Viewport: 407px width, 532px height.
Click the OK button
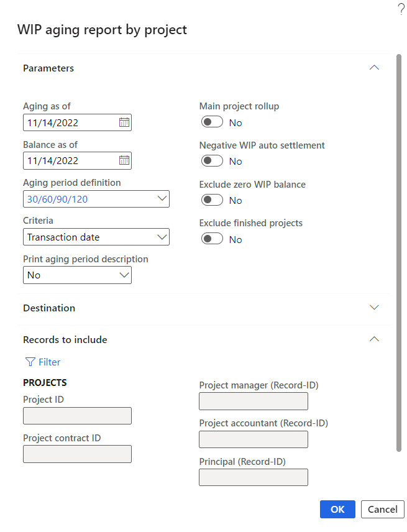337,509
